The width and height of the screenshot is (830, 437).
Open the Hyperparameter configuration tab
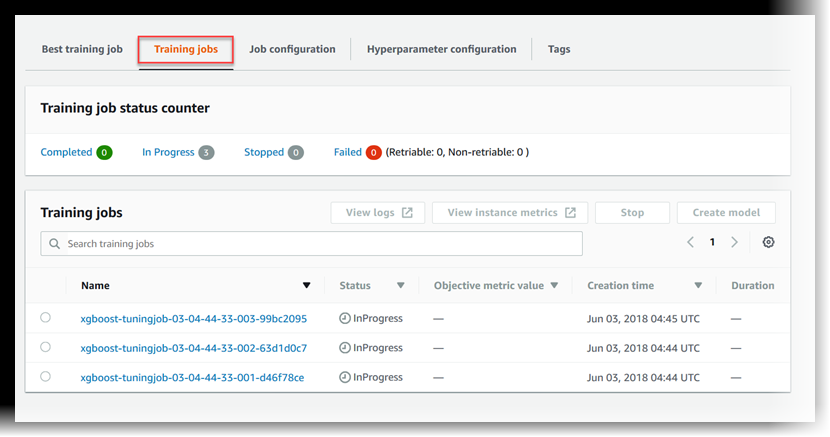point(441,49)
